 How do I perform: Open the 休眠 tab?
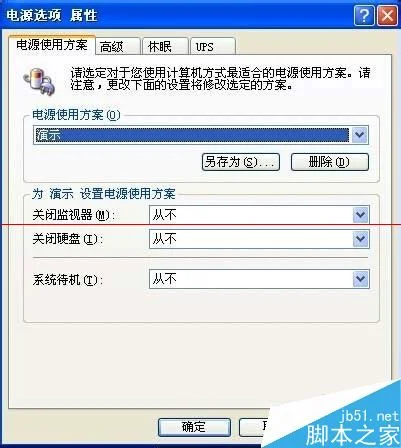tap(165, 46)
